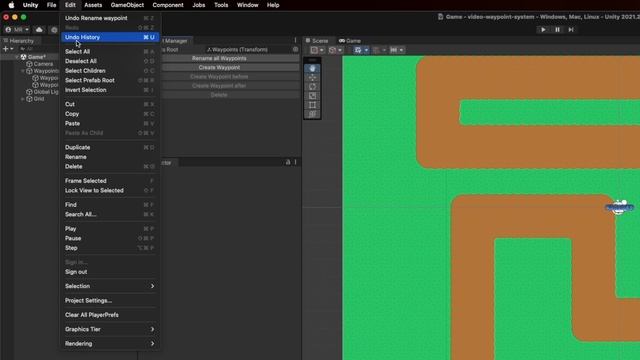
Task: Expand the Selection submenu
Action: tap(110, 286)
